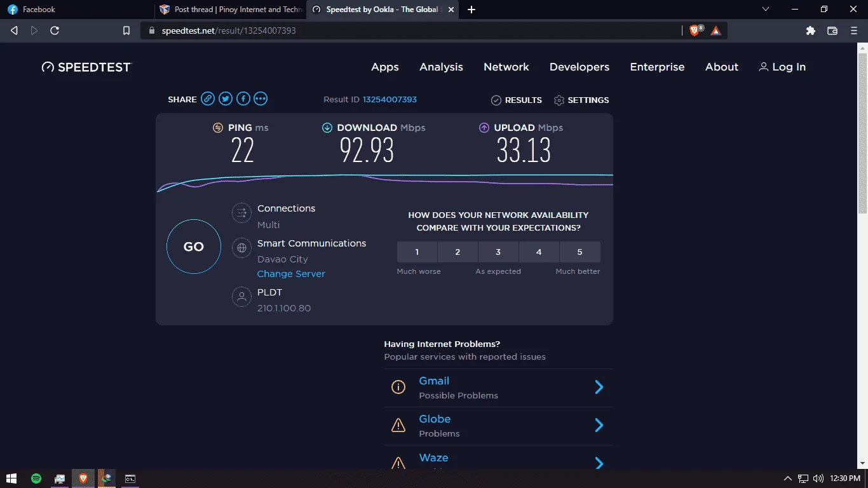Image resolution: width=868 pixels, height=488 pixels.
Task: Open network status in the system tray
Action: click(x=803, y=478)
